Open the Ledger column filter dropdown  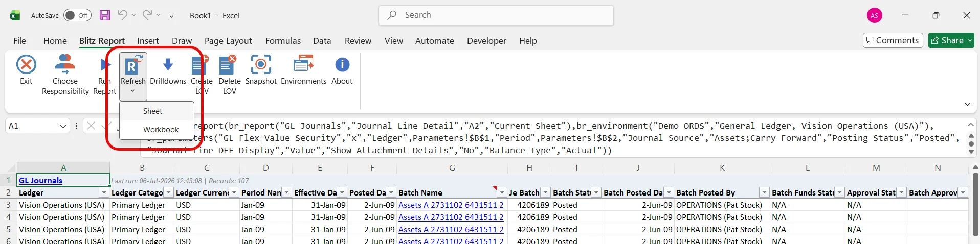click(x=104, y=192)
